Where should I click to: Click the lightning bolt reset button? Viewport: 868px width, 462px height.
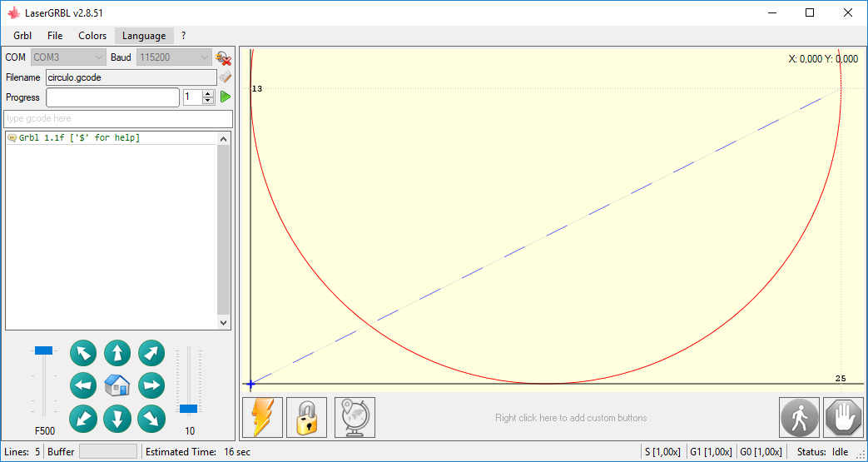coord(262,418)
